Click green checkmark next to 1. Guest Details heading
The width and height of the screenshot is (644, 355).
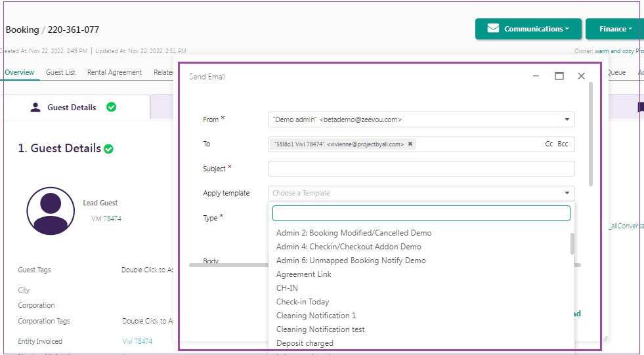(108, 149)
